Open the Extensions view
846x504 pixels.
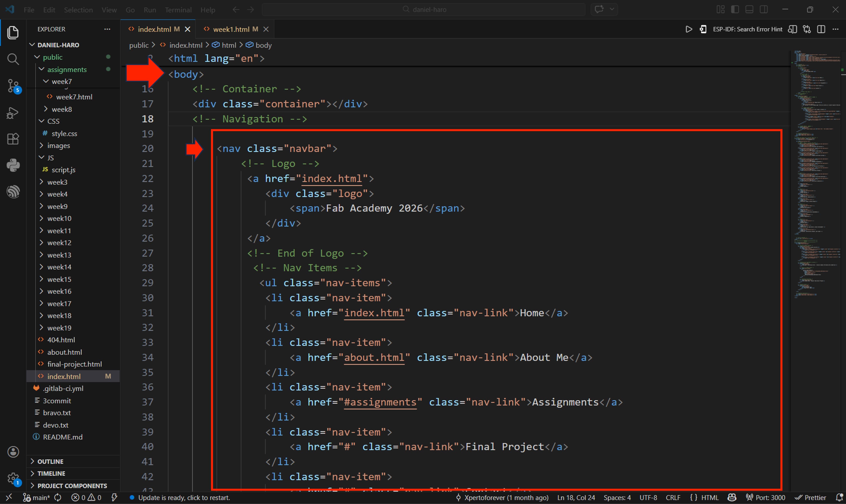click(13, 139)
